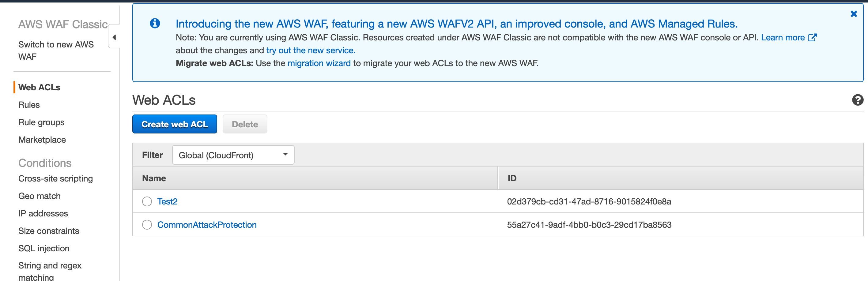The image size is (868, 281).
Task: Open the Rules page in sidebar
Action: (29, 105)
